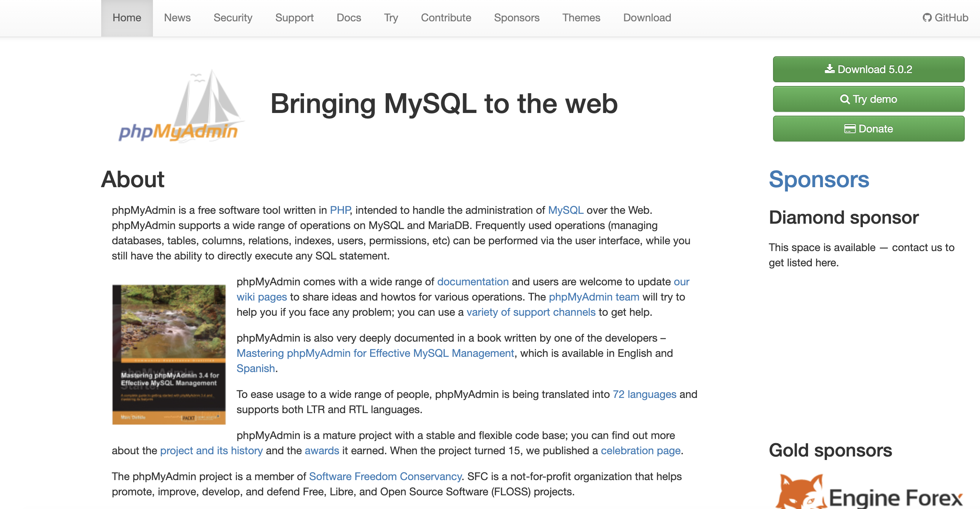
Task: Follow the MySQL link in About text
Action: tap(566, 210)
